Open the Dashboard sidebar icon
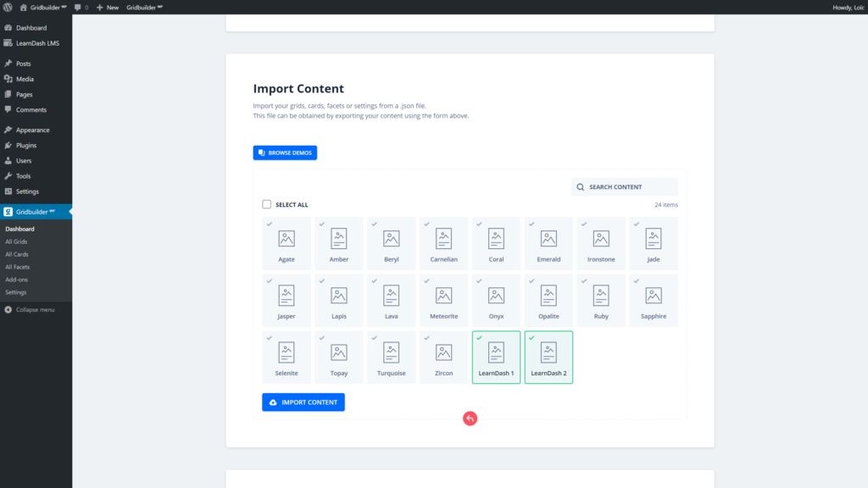This screenshot has height=488, width=868. (8, 28)
